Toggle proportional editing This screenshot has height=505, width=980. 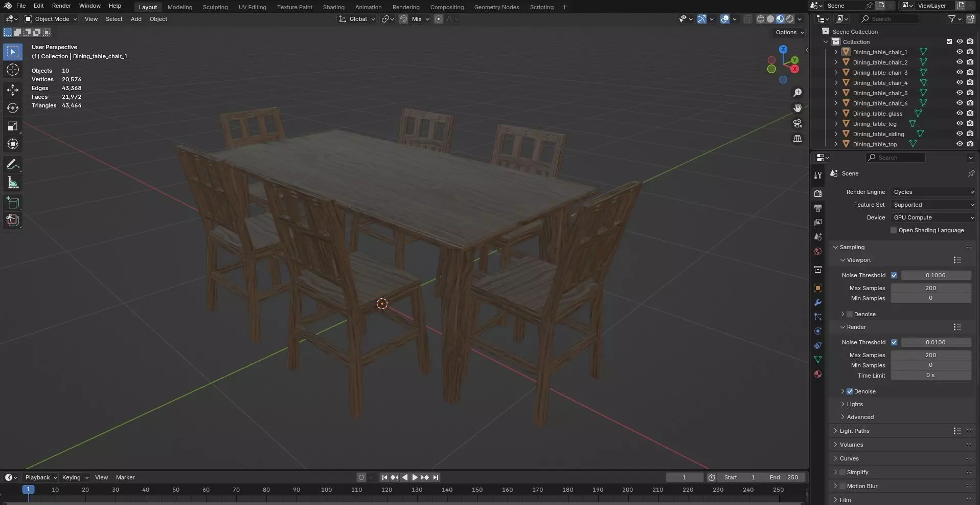pos(439,19)
